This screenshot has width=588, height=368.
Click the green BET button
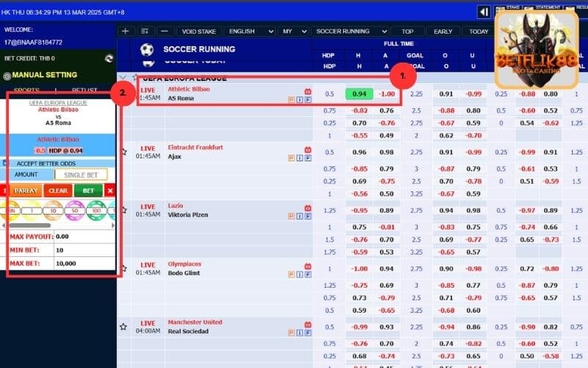point(88,191)
